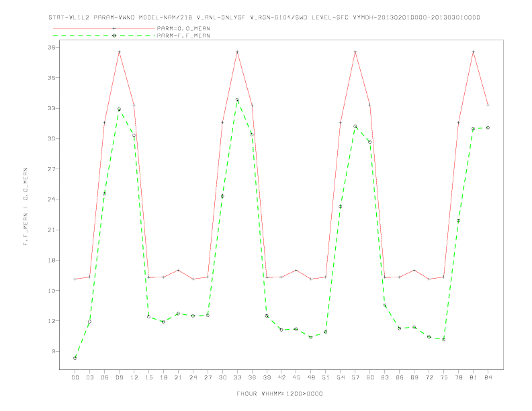
Task: Click y-axis tick label 12
Action: [x=52, y=321]
